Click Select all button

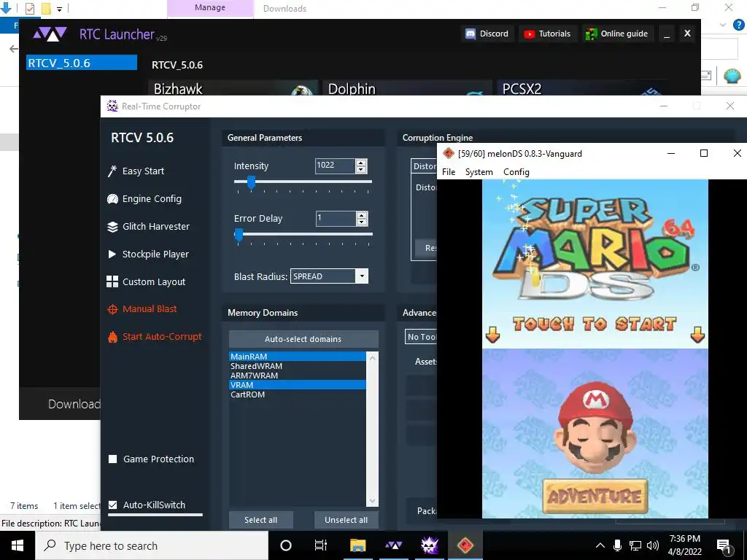tap(260, 520)
